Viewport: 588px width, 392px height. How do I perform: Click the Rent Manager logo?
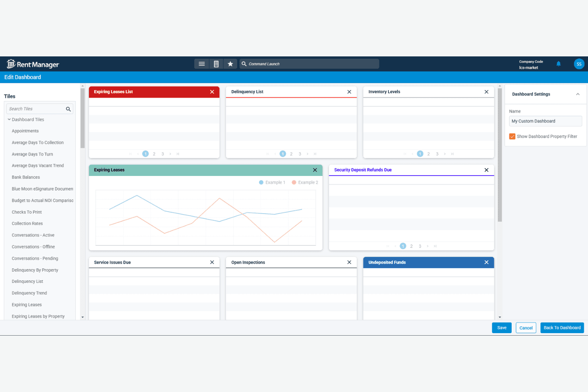pos(33,64)
